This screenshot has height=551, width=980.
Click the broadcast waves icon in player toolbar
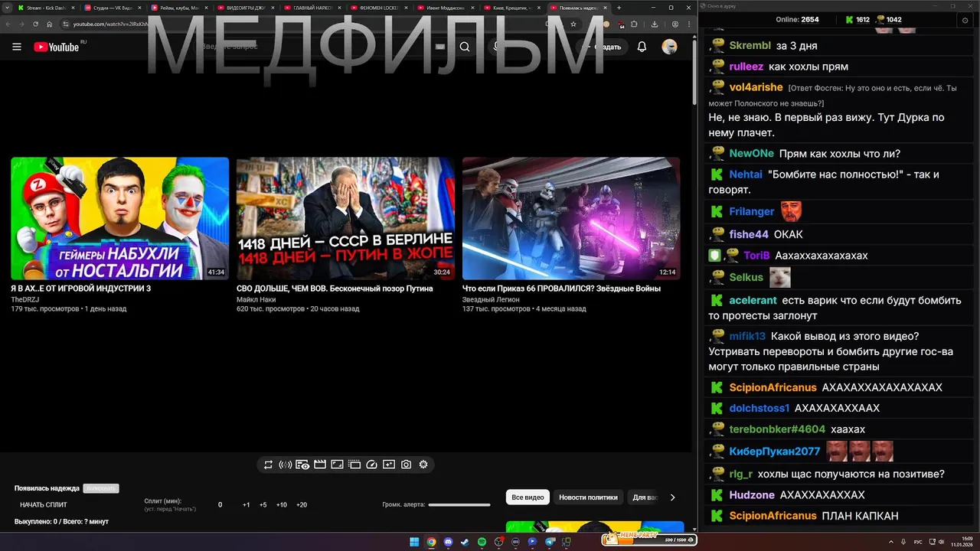tap(285, 465)
